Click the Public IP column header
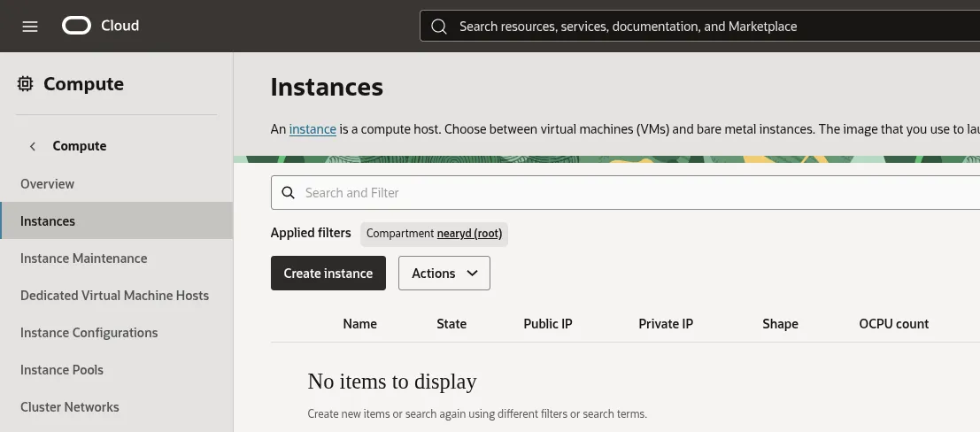This screenshot has width=980, height=432. pyautogui.click(x=547, y=324)
